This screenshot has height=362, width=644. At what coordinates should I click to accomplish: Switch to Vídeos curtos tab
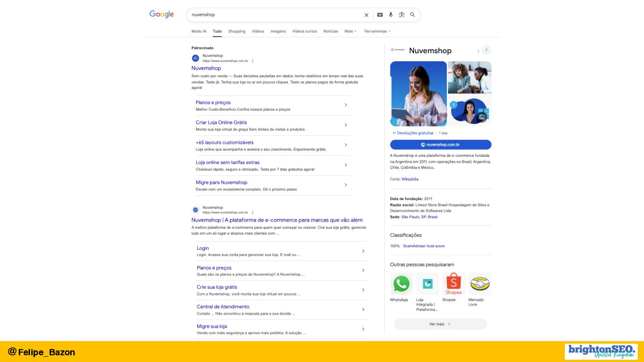(x=305, y=31)
